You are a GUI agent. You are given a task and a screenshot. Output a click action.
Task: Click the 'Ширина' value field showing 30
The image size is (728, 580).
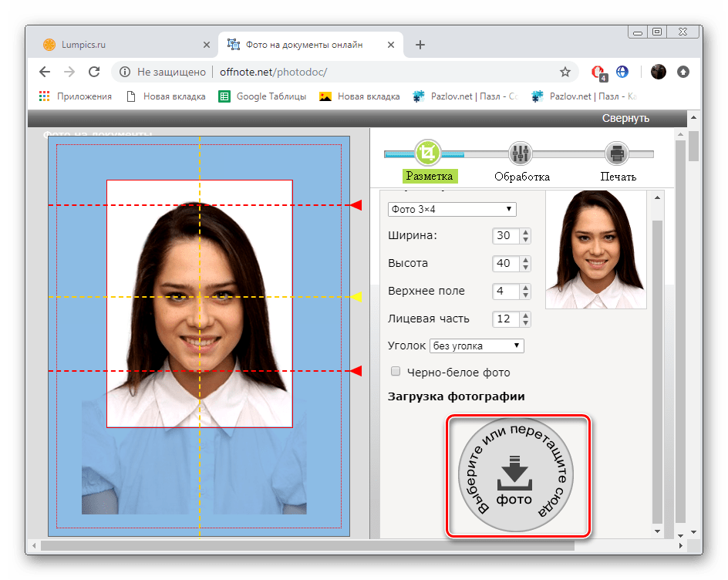(x=506, y=235)
